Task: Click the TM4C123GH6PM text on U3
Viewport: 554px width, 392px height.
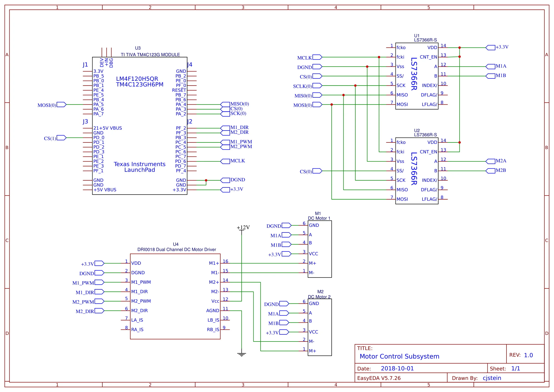Action: click(x=140, y=84)
